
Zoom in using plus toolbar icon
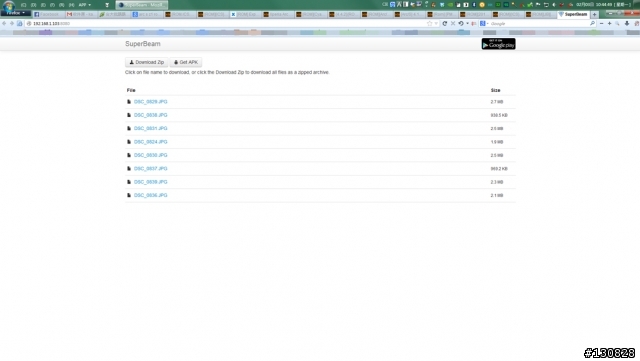(609, 24)
